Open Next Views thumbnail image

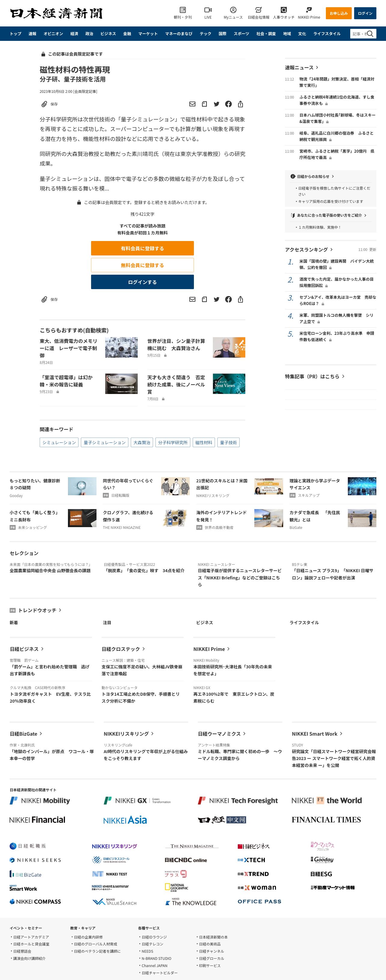click(x=229, y=383)
